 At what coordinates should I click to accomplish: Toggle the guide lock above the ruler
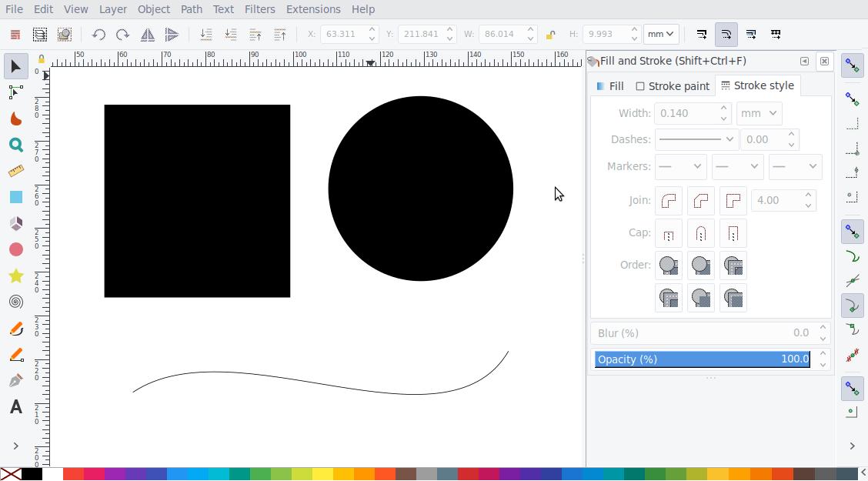point(42,59)
